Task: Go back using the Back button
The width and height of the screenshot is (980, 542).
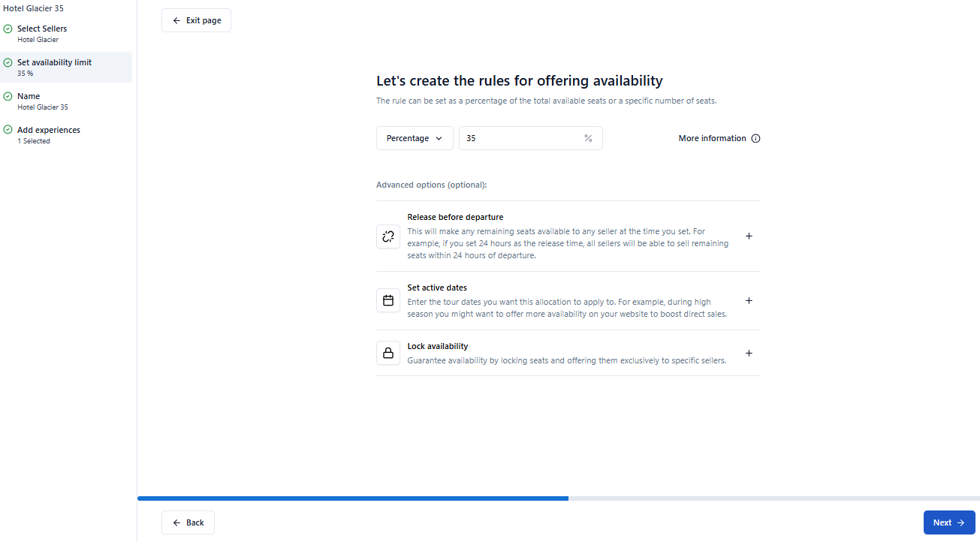Action: (188, 522)
